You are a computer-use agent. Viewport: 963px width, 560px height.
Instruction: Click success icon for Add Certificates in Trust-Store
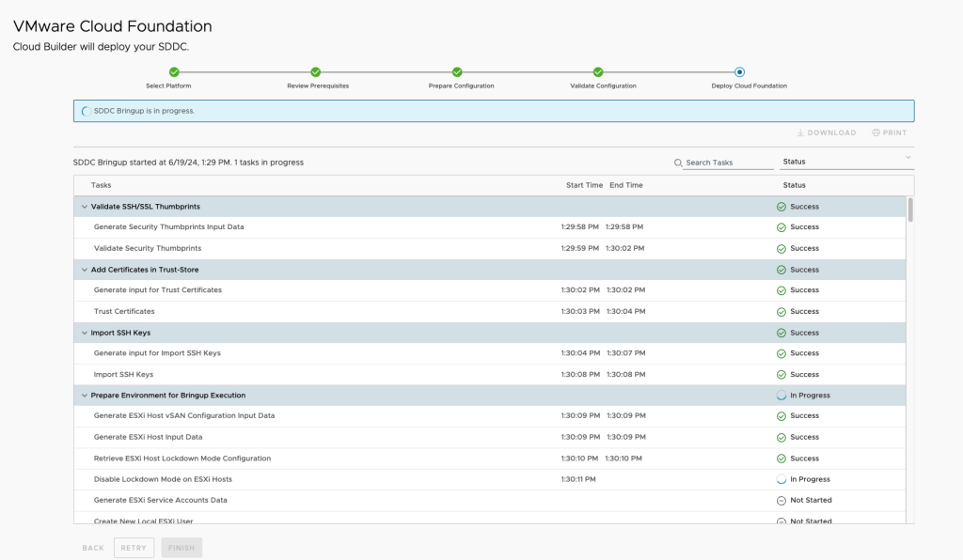click(x=781, y=270)
